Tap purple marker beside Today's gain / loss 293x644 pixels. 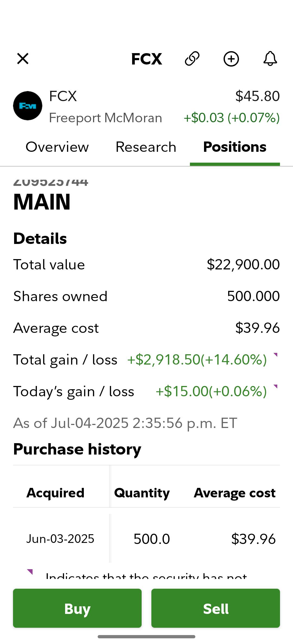pos(275,387)
